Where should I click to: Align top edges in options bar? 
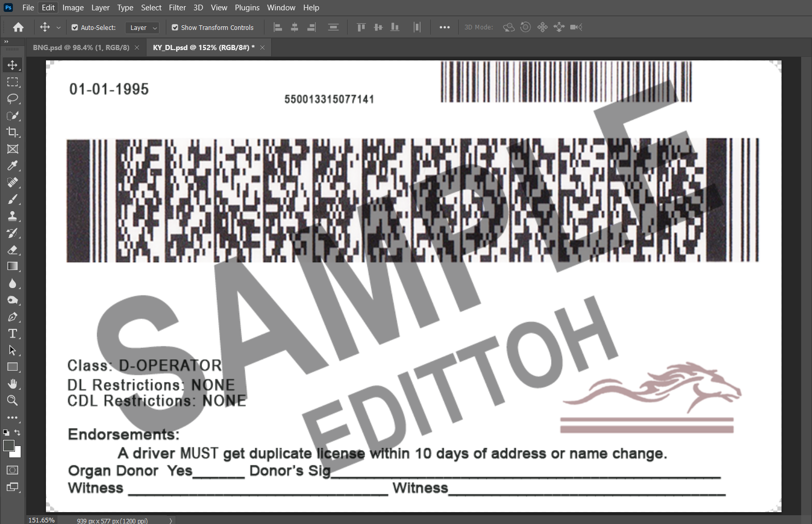click(361, 27)
